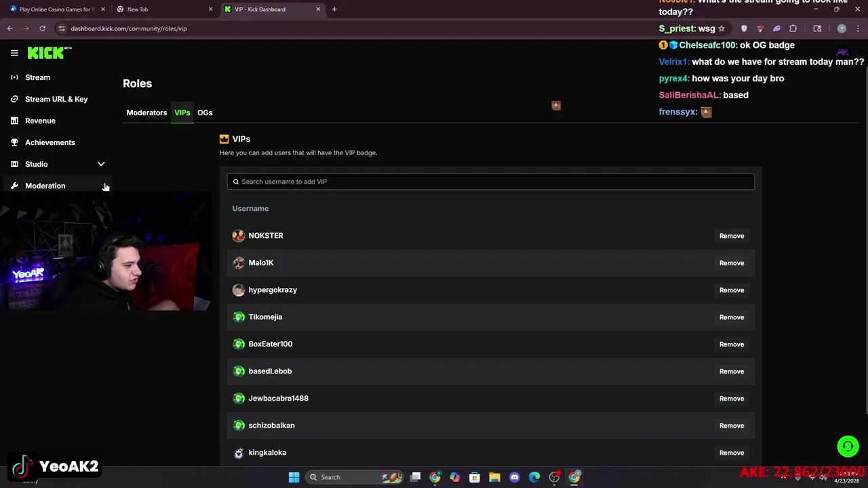Expand the Studio sidebar section

click(101, 164)
